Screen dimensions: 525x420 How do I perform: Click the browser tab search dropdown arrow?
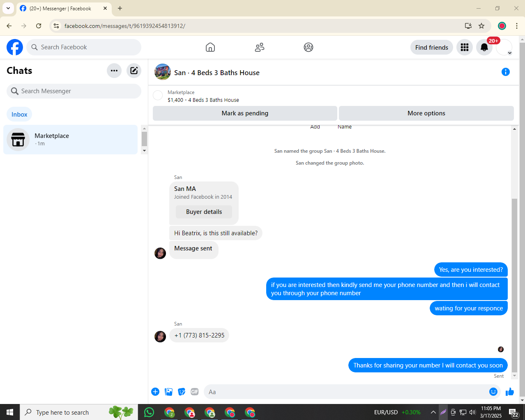[x=8, y=8]
